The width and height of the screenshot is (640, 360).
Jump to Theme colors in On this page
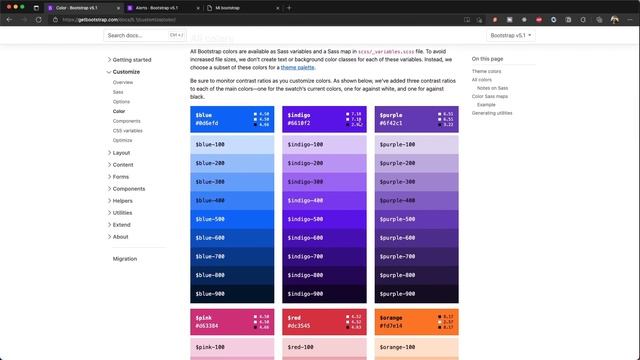coord(487,71)
